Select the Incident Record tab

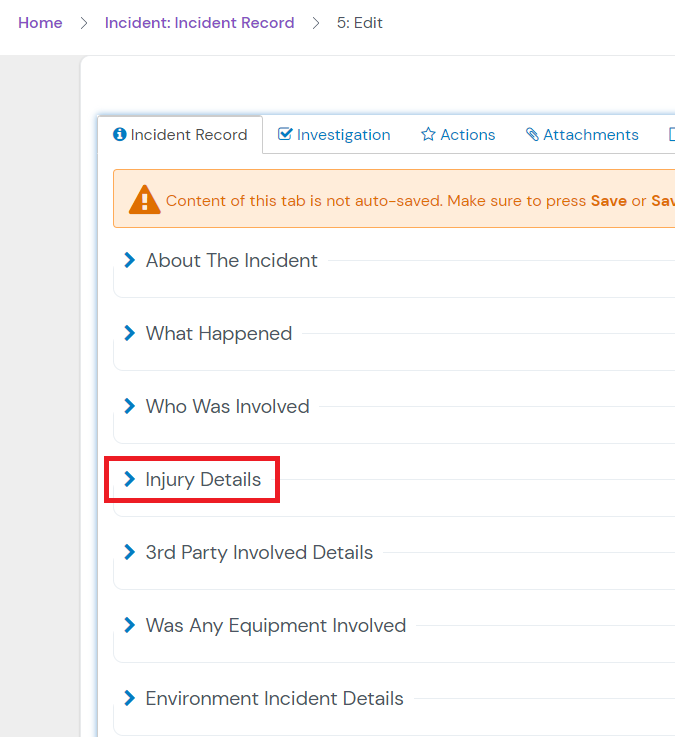[188, 135]
